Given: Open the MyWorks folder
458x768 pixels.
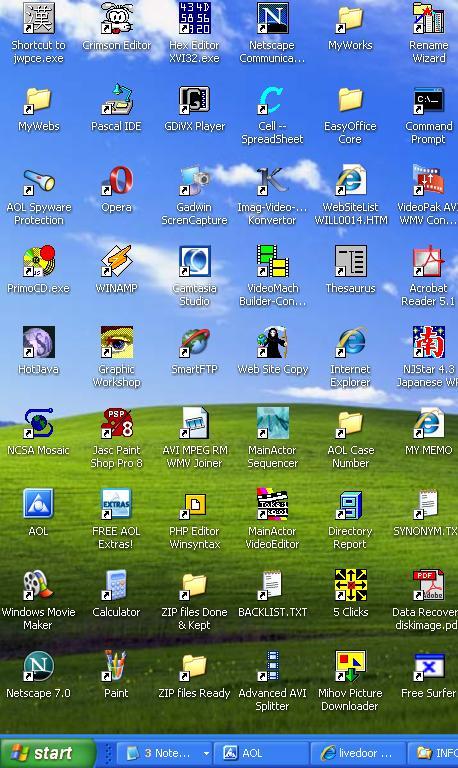Looking at the screenshot, I should tap(350, 19).
